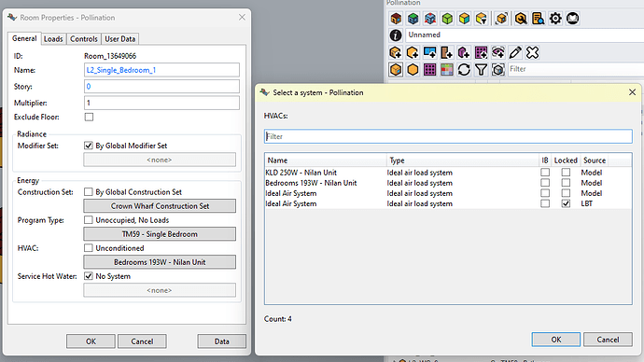
Task: Click the Data button in Room Properties
Action: 222,341
